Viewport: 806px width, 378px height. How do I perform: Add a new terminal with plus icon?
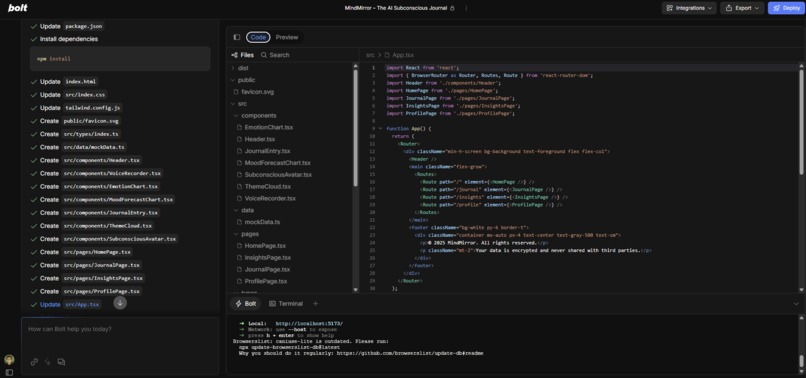(316, 304)
